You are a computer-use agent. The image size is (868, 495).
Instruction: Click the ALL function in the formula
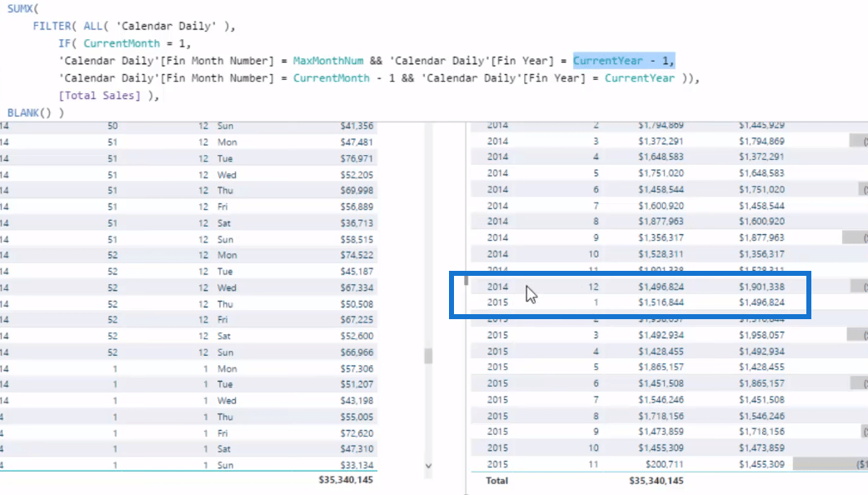[92, 26]
